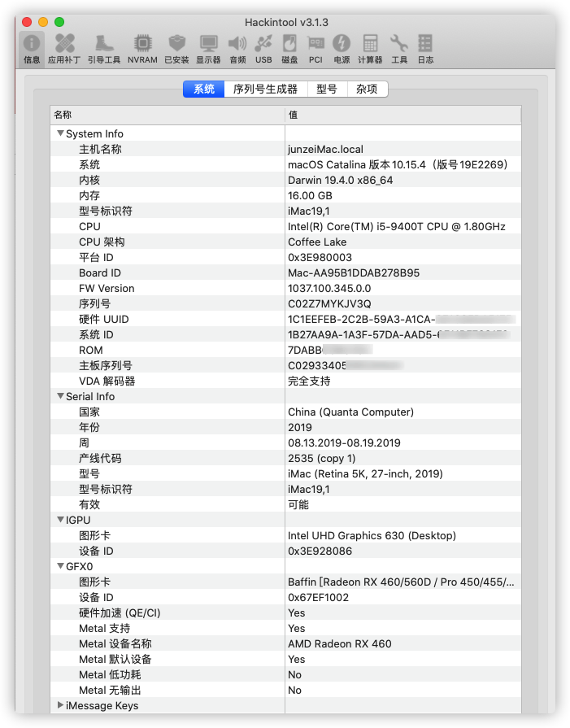Collapse the System Info section
Screen dimensions: 570x728
point(60,133)
